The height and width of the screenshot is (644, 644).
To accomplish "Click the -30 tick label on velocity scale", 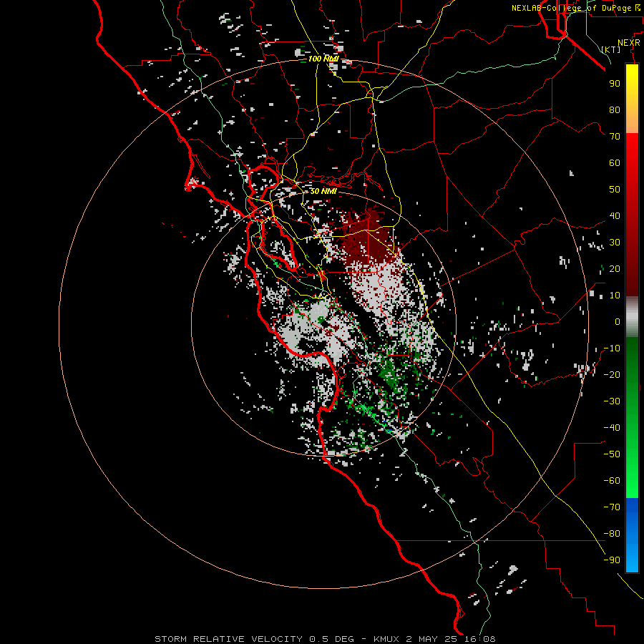I will click(612, 401).
